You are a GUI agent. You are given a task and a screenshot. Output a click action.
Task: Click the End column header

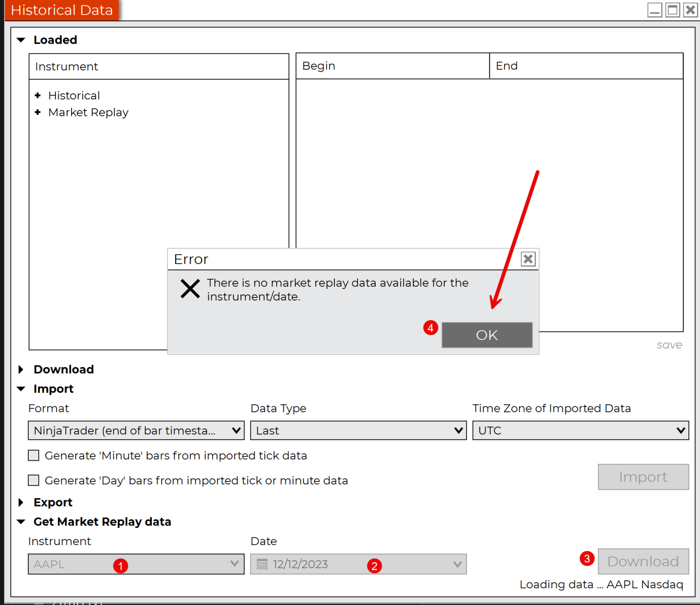pos(587,66)
